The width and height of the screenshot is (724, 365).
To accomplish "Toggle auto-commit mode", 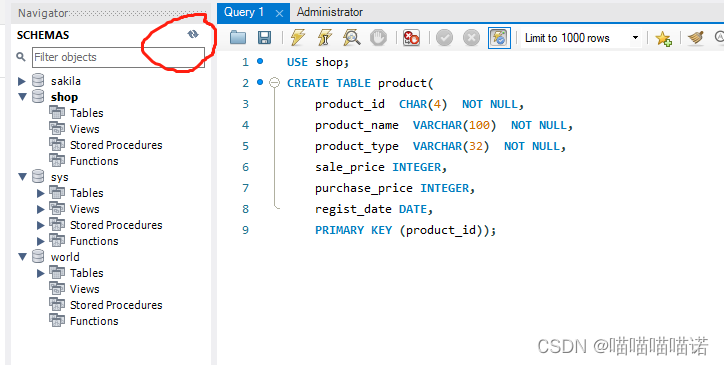I will pos(499,37).
